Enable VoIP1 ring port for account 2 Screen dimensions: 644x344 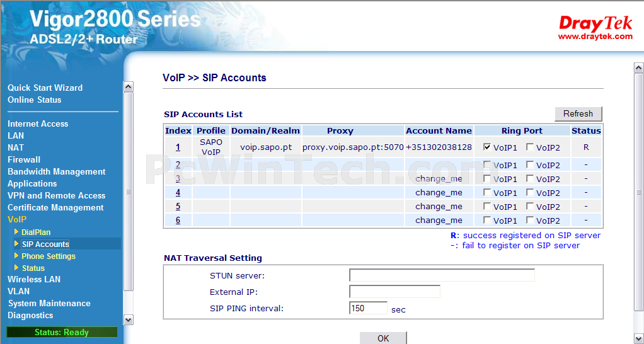(x=487, y=164)
